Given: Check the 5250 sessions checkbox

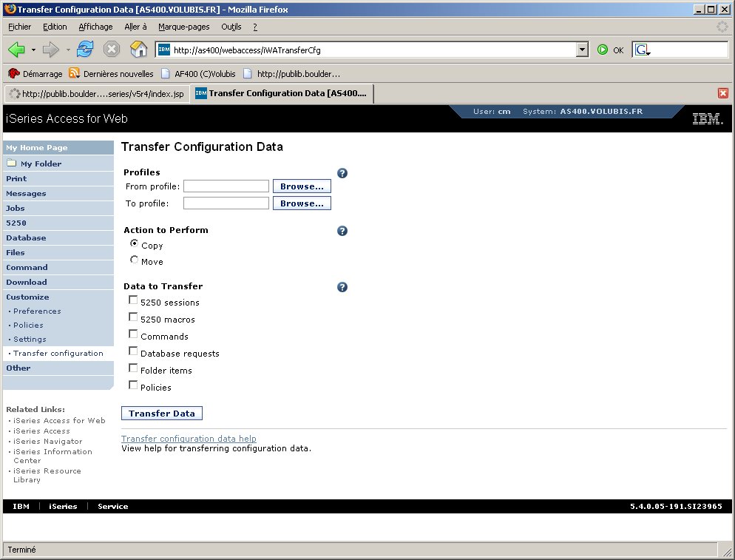Looking at the screenshot, I should 133,300.
